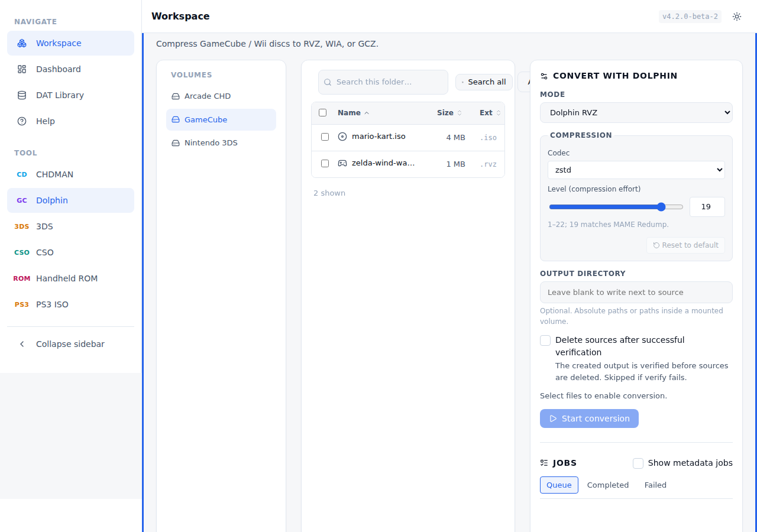
Task: Check the mario-kart.iso row checkbox
Action: pos(325,137)
